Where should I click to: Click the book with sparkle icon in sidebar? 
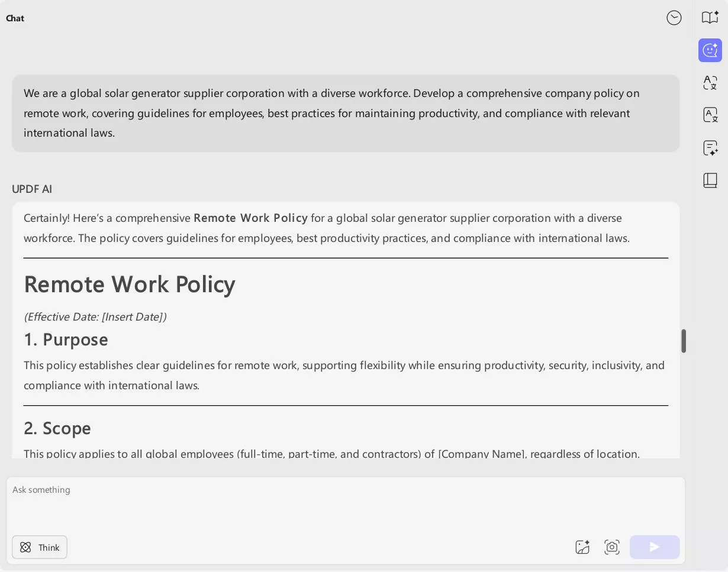(x=710, y=18)
